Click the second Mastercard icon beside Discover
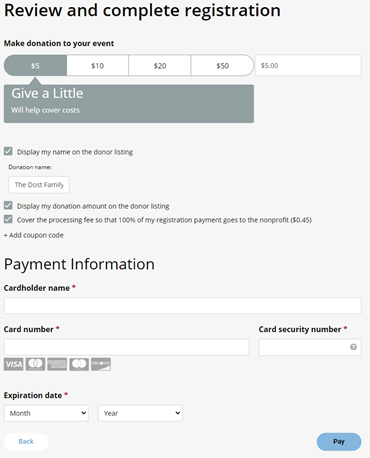 [79, 364]
